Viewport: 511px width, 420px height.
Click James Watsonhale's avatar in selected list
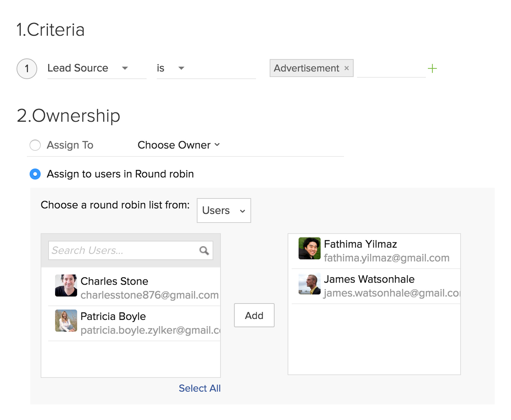pos(309,284)
